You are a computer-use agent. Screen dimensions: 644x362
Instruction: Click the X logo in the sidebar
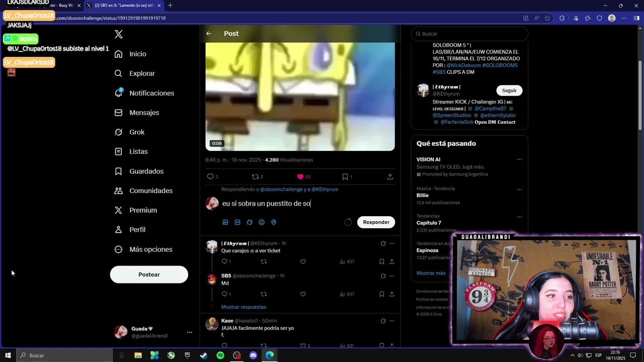click(119, 34)
